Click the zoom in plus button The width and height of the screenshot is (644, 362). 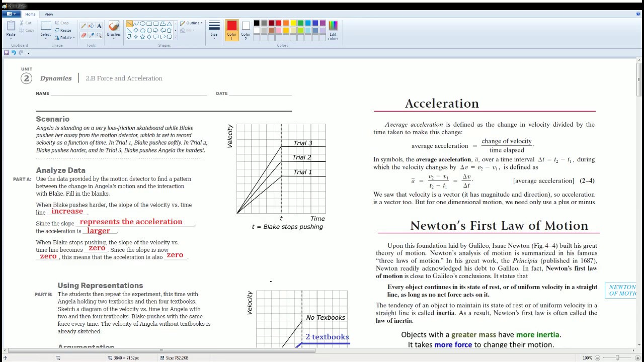click(x=637, y=358)
